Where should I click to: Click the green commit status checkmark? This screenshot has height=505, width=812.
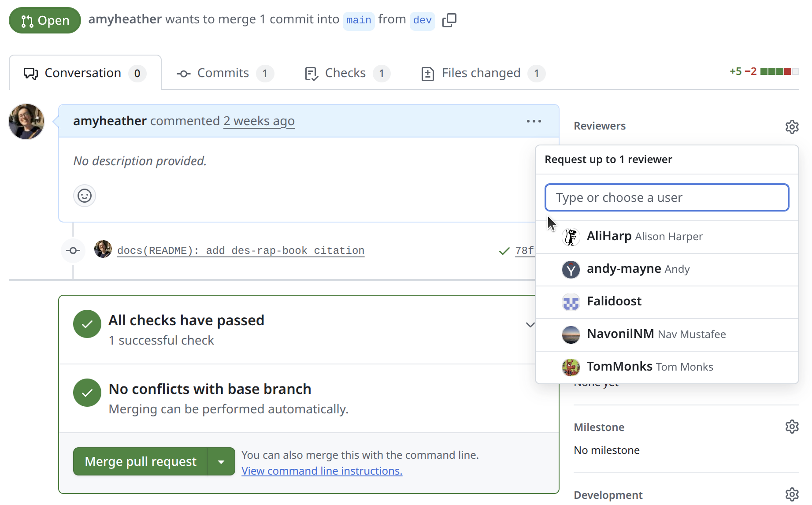pyautogui.click(x=504, y=251)
